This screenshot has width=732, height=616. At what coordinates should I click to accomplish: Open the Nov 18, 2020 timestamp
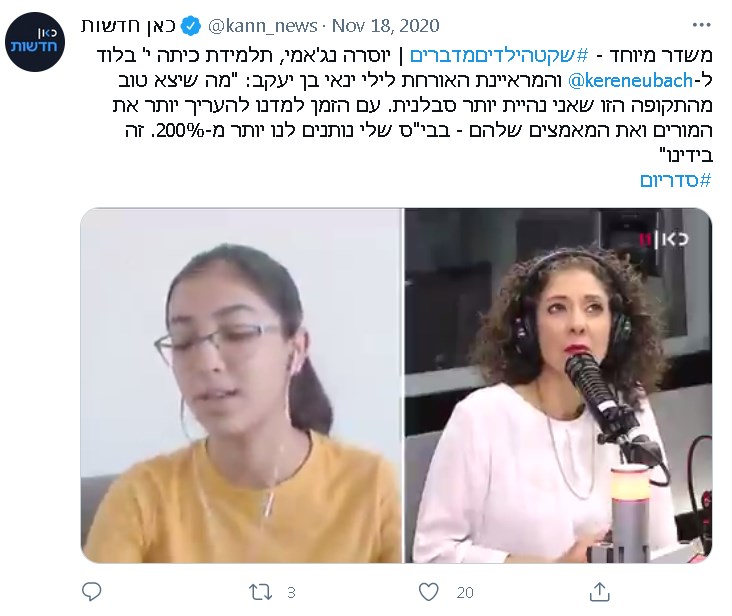(x=386, y=26)
